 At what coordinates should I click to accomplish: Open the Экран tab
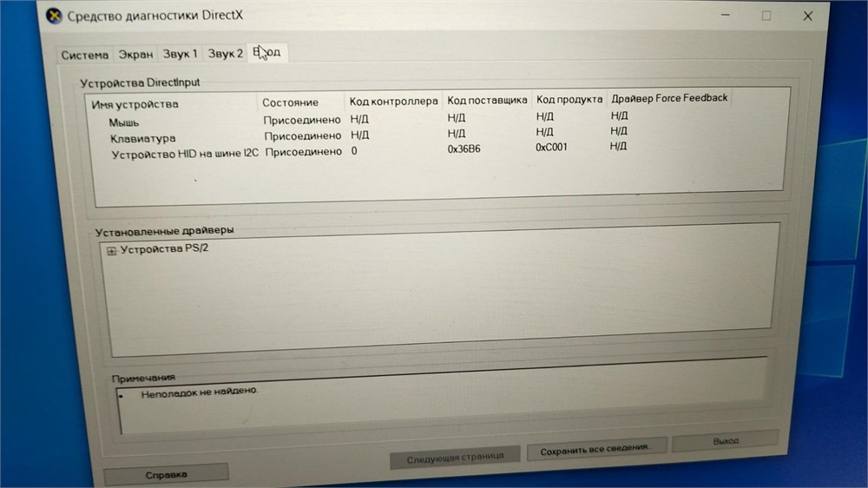tap(135, 55)
